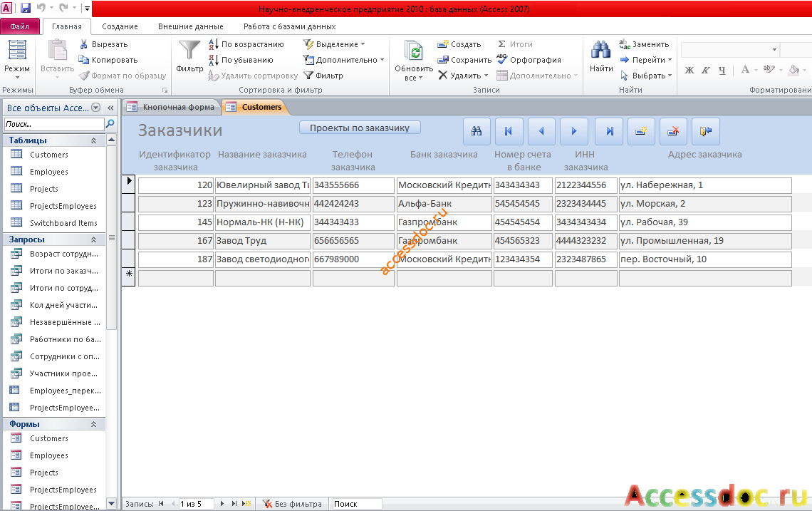The image size is (812, 511).
Task: Switch to the Внешние данные ribbon tab
Action: [x=191, y=26]
